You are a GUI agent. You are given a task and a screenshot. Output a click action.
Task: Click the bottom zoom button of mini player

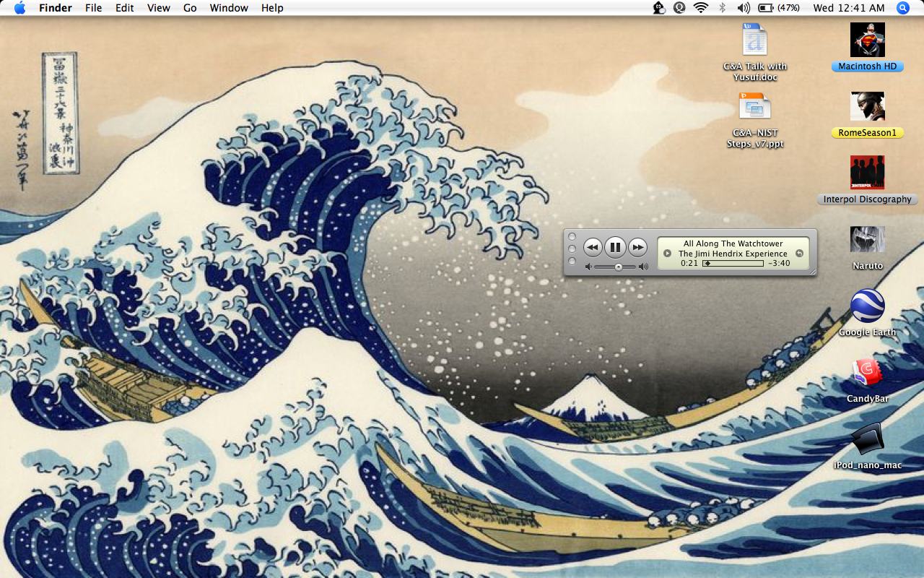click(x=572, y=261)
